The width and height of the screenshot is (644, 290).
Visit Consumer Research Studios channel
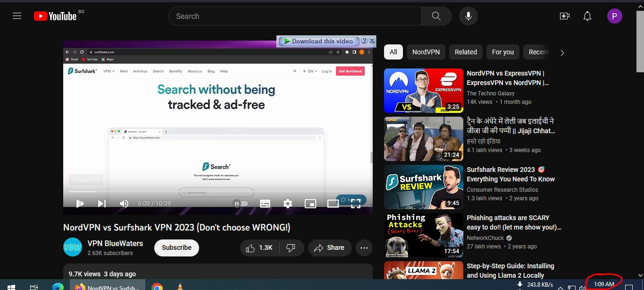[x=502, y=190]
